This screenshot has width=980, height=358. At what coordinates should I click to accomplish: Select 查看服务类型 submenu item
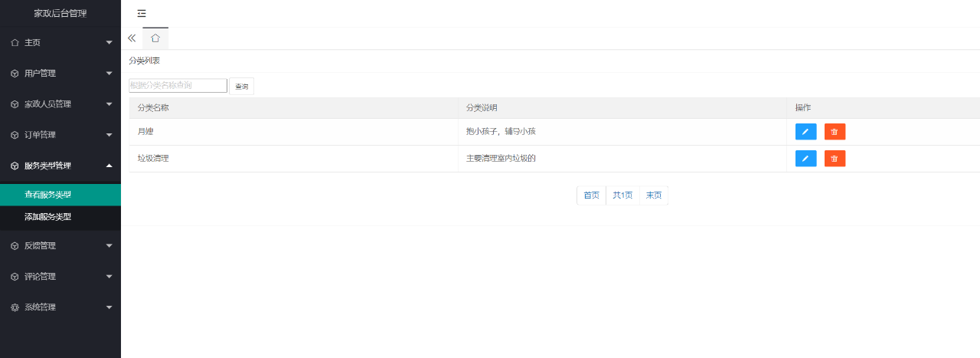click(60, 195)
